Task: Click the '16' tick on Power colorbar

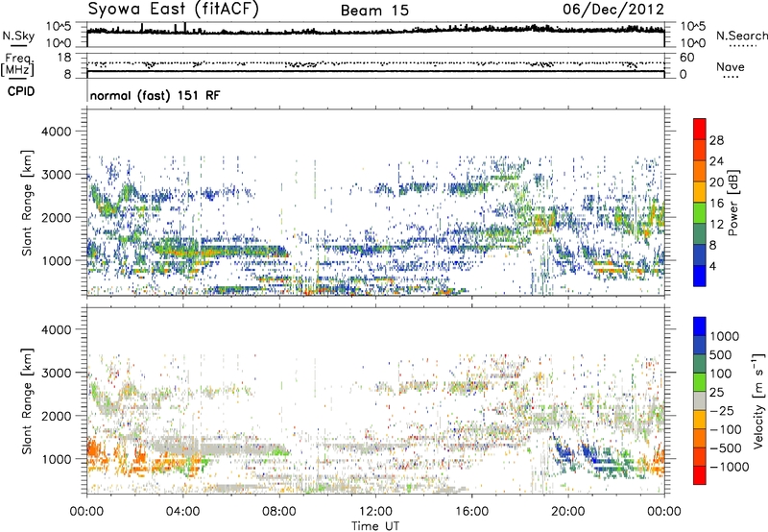Action: click(x=716, y=204)
